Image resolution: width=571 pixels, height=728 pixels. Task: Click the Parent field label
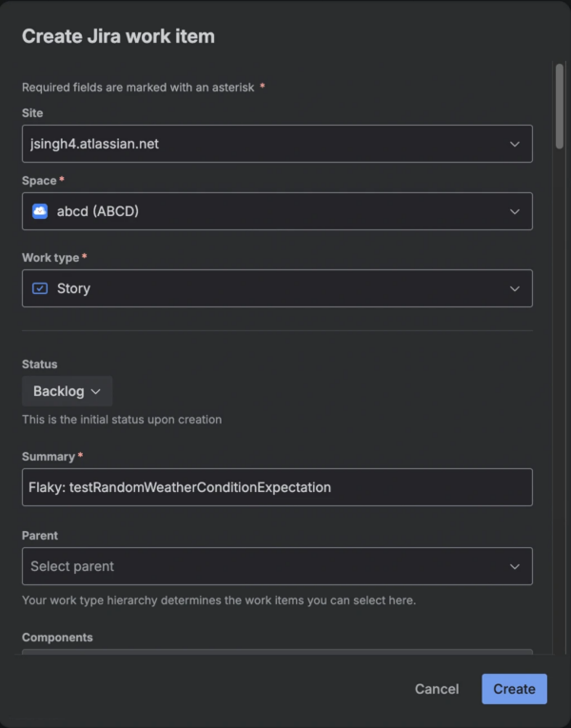point(40,536)
